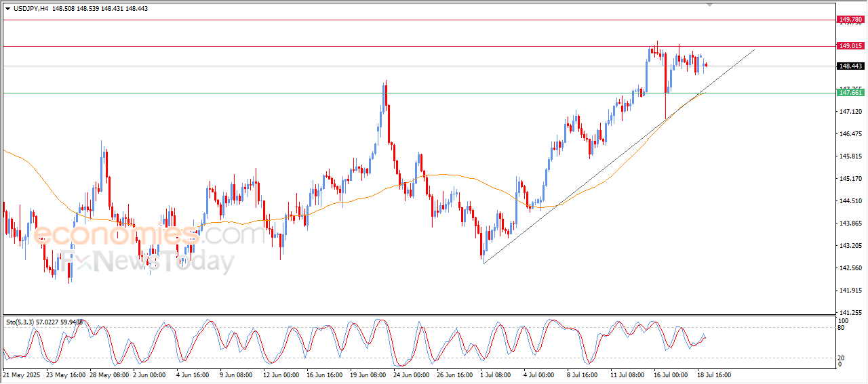Click the 2 Jun 00:00 time label
This screenshot has width=868, height=384.
151,374
